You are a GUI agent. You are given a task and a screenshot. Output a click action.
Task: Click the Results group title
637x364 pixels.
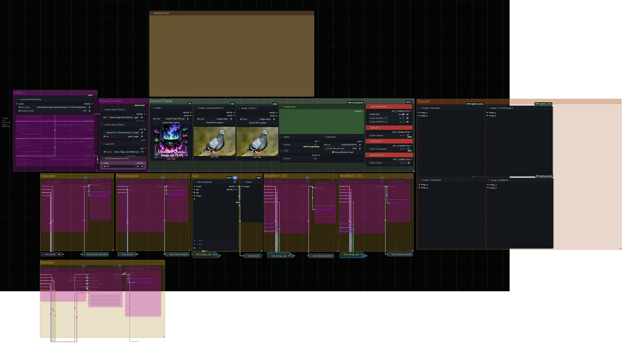point(423,101)
